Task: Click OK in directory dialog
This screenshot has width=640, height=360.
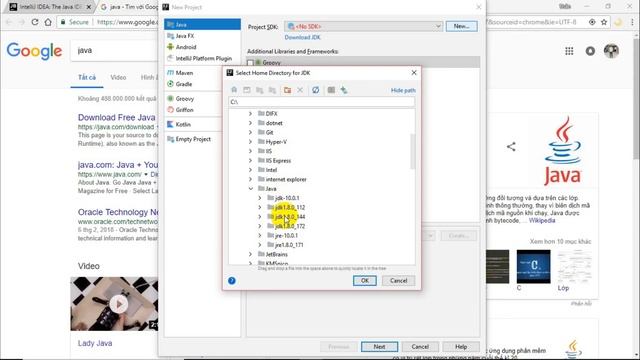Action: tap(364, 281)
